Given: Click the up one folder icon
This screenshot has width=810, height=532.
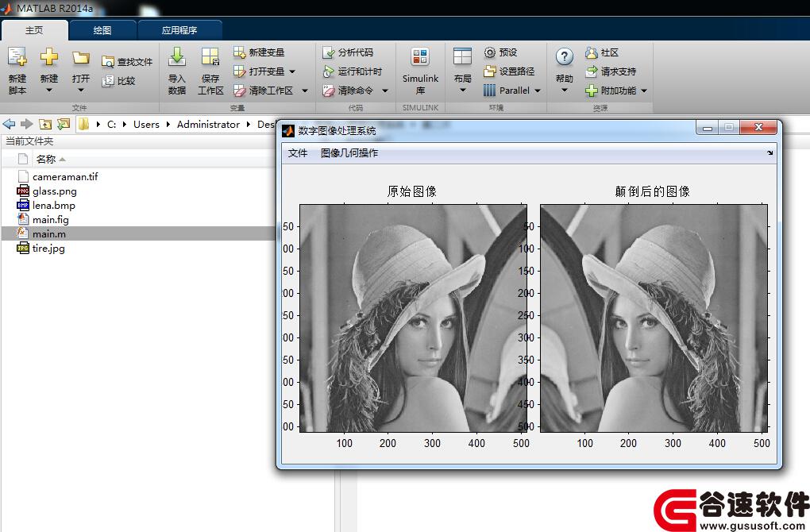Looking at the screenshot, I should click(x=45, y=124).
